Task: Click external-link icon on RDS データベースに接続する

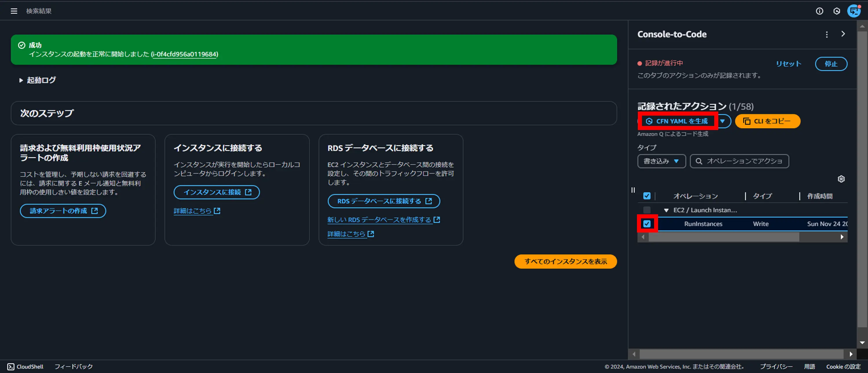Action: click(x=428, y=201)
